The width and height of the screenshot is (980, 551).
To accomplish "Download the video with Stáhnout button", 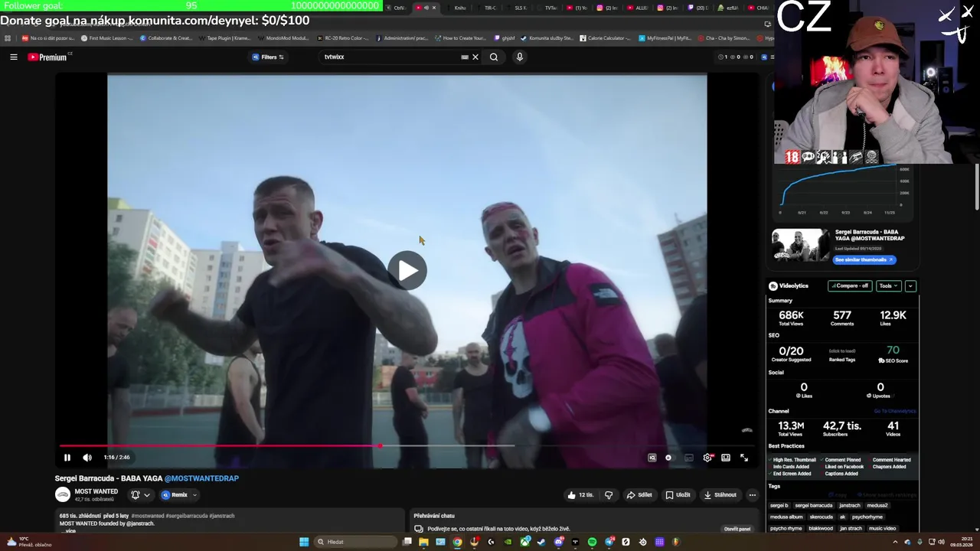I will pos(720,495).
